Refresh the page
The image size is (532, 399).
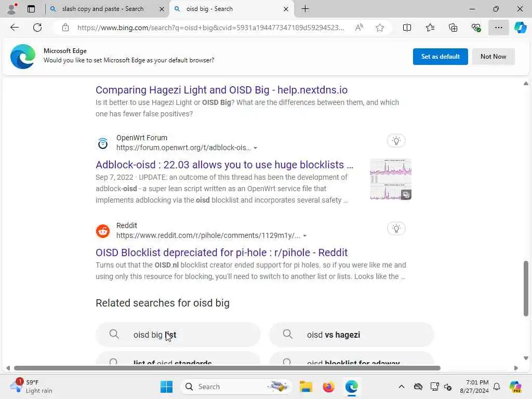coord(37,28)
